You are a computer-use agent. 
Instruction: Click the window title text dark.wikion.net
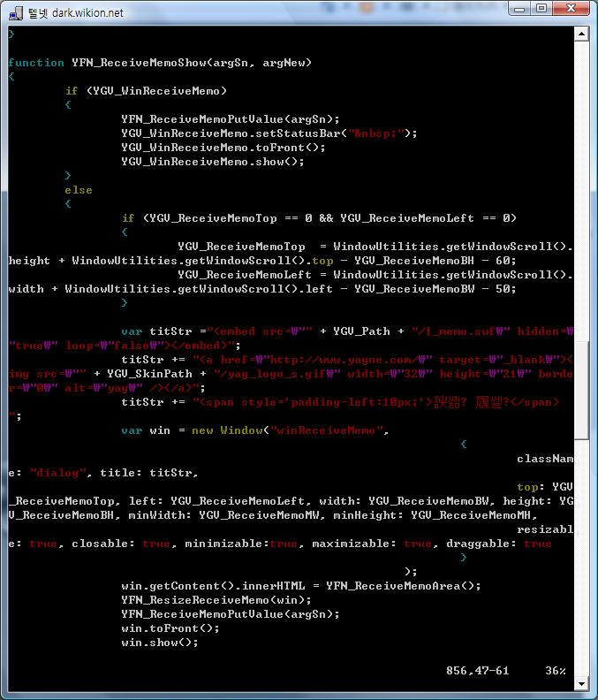[63, 12]
